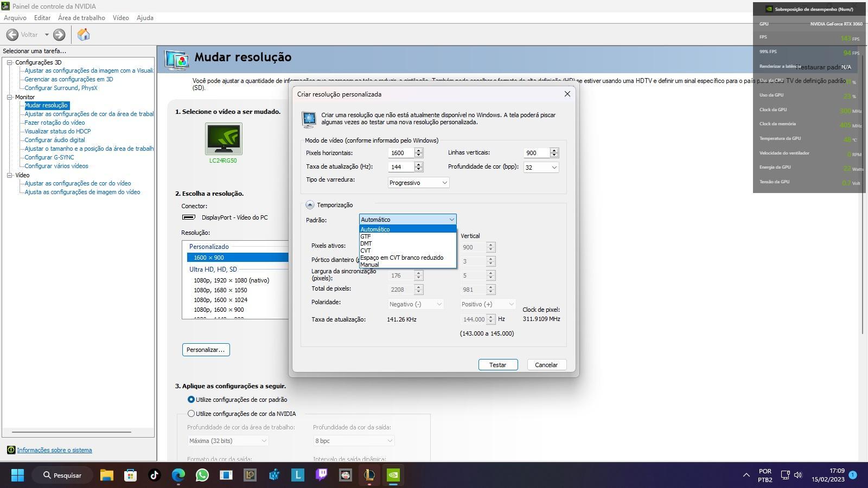
Task: Open Configurar G-SYNC task
Action: [x=49, y=157]
